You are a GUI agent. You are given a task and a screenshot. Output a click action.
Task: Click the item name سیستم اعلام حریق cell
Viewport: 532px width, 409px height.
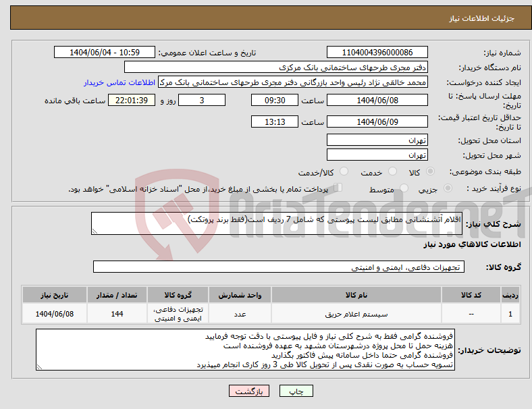(x=356, y=314)
